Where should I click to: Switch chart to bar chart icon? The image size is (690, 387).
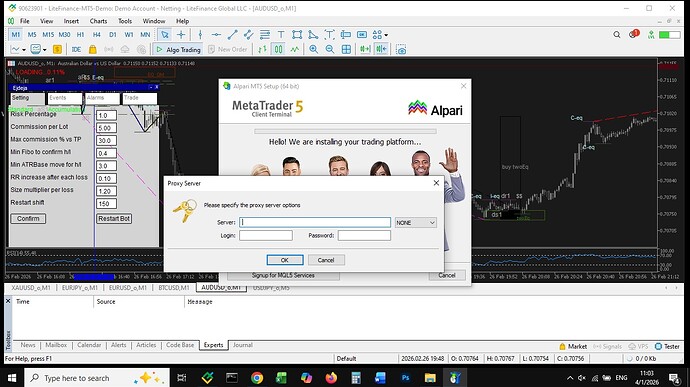262,49
